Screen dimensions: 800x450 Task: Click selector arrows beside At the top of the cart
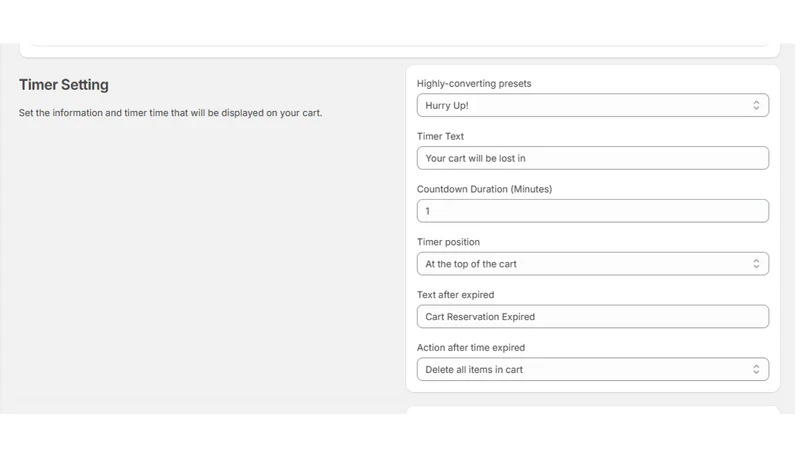coord(756,264)
